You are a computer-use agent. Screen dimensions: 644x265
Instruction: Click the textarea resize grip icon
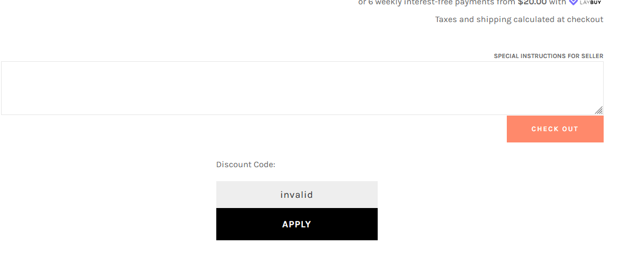599,110
